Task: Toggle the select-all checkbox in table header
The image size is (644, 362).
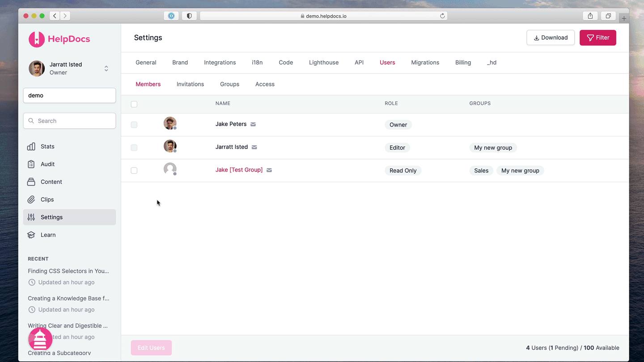Action: click(x=134, y=104)
